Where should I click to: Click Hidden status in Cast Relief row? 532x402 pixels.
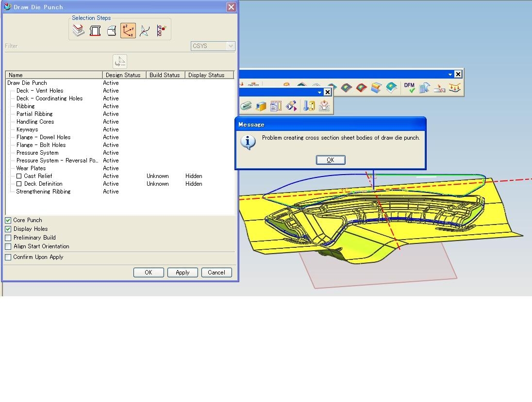click(x=194, y=176)
